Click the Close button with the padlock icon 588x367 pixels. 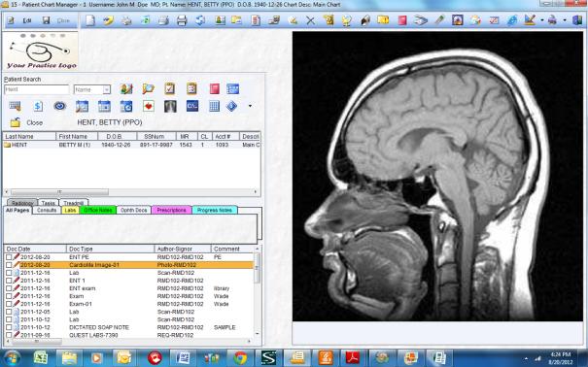click(x=26, y=122)
